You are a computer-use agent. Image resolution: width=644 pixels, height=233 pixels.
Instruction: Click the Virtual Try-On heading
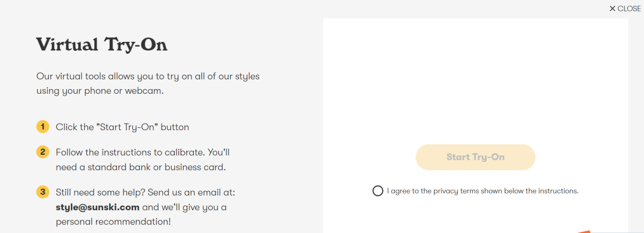click(x=102, y=45)
